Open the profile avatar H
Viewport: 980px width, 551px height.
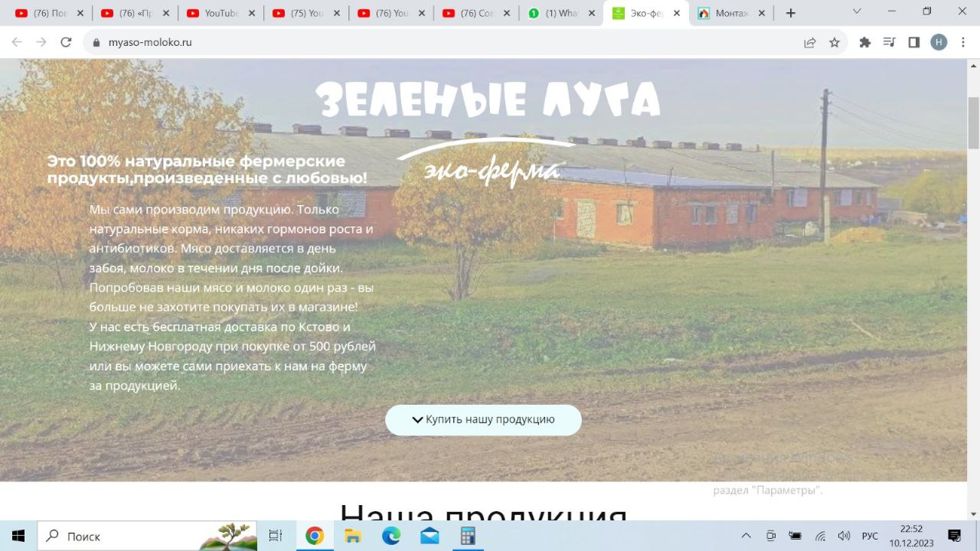[939, 43]
